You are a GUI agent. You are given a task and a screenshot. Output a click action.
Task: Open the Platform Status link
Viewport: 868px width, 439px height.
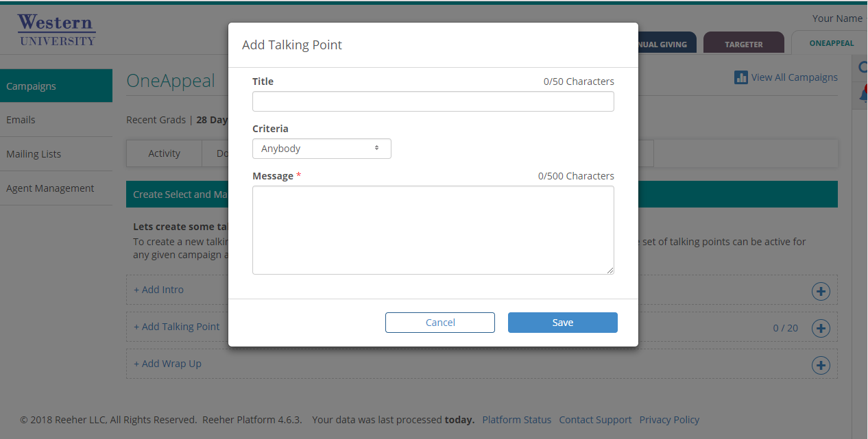516,420
